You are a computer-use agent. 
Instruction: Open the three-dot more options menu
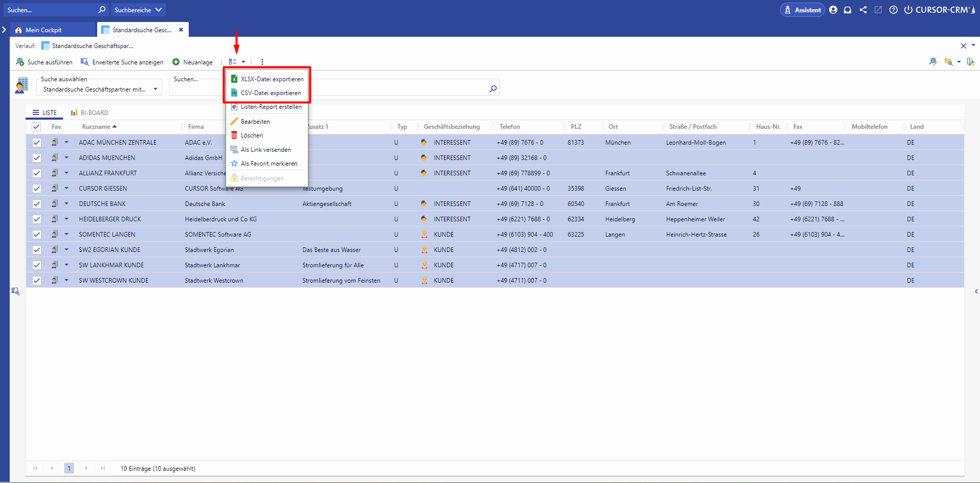(x=262, y=62)
